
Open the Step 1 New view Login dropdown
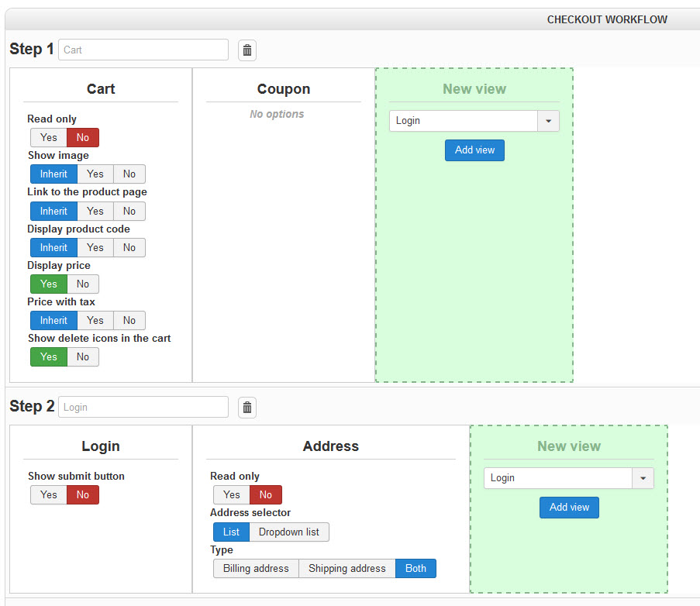[474, 121]
